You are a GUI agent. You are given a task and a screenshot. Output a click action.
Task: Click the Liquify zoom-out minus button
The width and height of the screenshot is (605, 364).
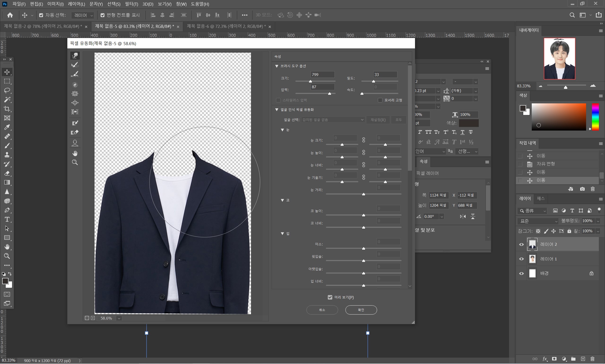87,318
